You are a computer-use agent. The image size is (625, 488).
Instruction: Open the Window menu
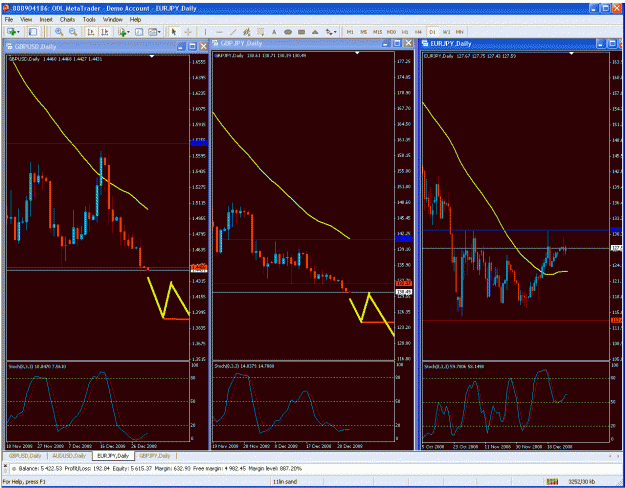(113, 19)
